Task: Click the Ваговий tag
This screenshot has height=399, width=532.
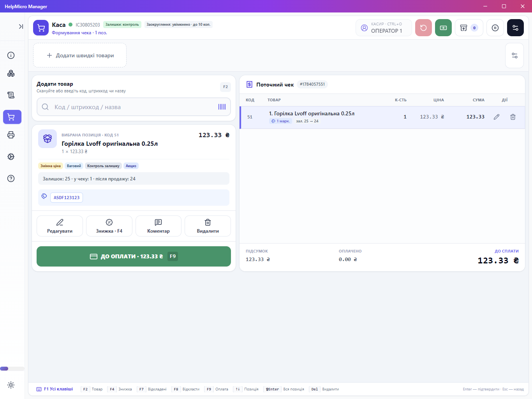Action: click(x=74, y=166)
